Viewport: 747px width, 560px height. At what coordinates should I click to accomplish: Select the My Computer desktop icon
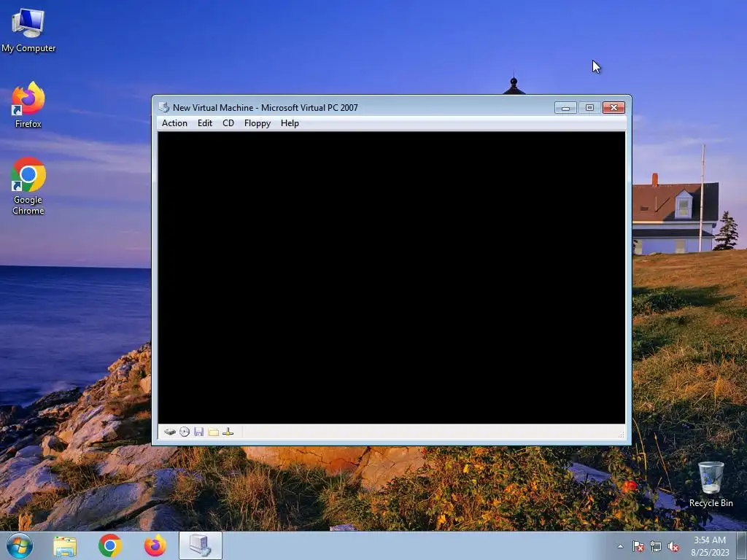(x=28, y=31)
